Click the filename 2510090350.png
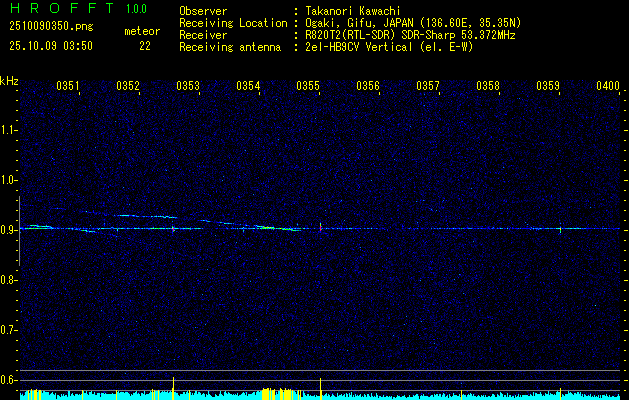Image resolution: width=629 pixels, height=400 pixels. [x=51, y=27]
